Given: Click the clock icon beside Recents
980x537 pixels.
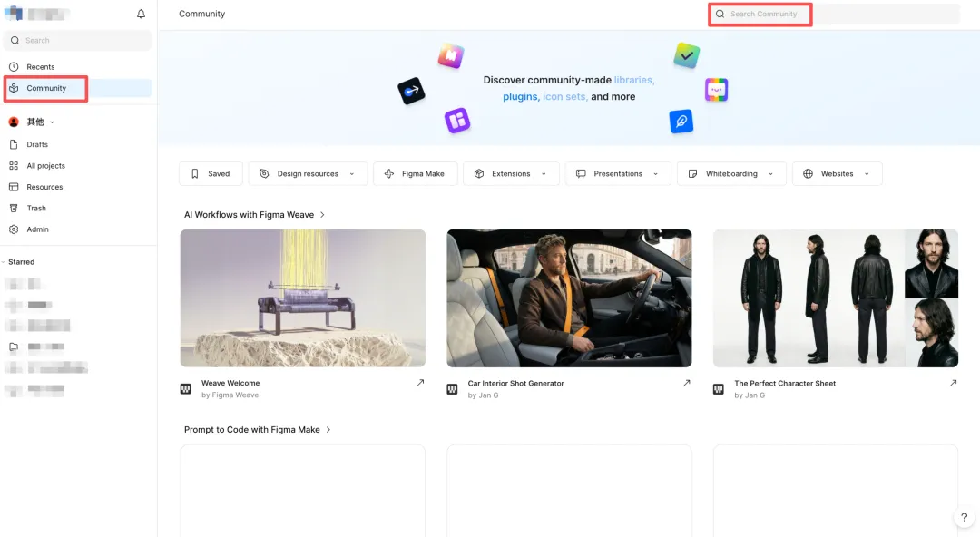Looking at the screenshot, I should click(14, 67).
